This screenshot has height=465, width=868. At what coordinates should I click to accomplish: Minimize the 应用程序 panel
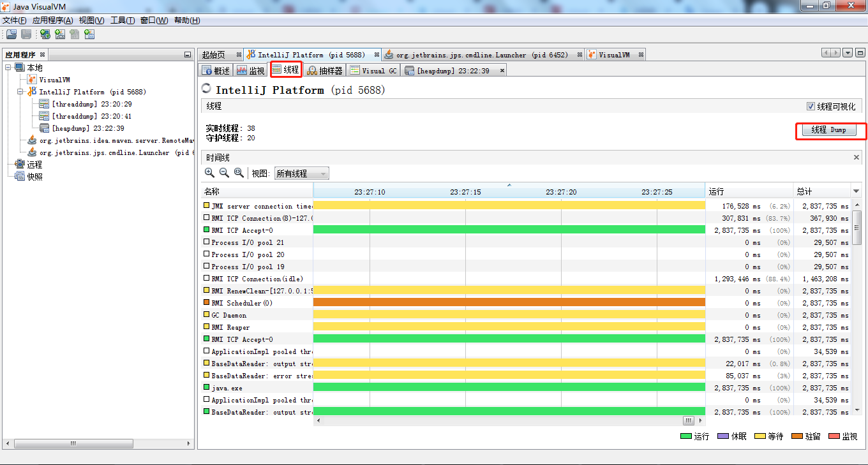pyautogui.click(x=187, y=55)
